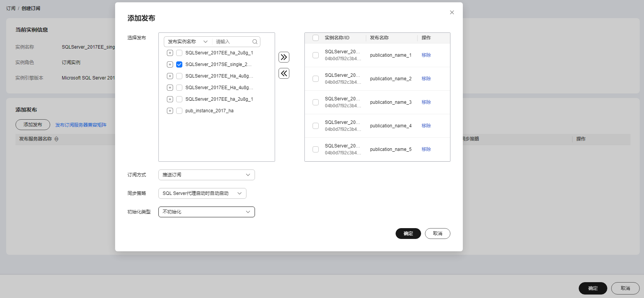Click the sort icon beside 发布服务器名称
This screenshot has height=298, width=644.
56,139
